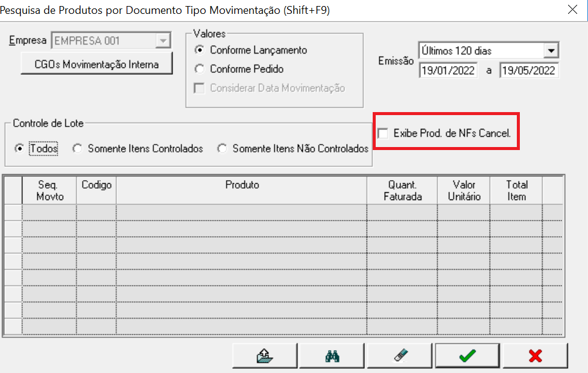Run search with the binoculars button
The width and height of the screenshot is (588, 373).
[332, 356]
